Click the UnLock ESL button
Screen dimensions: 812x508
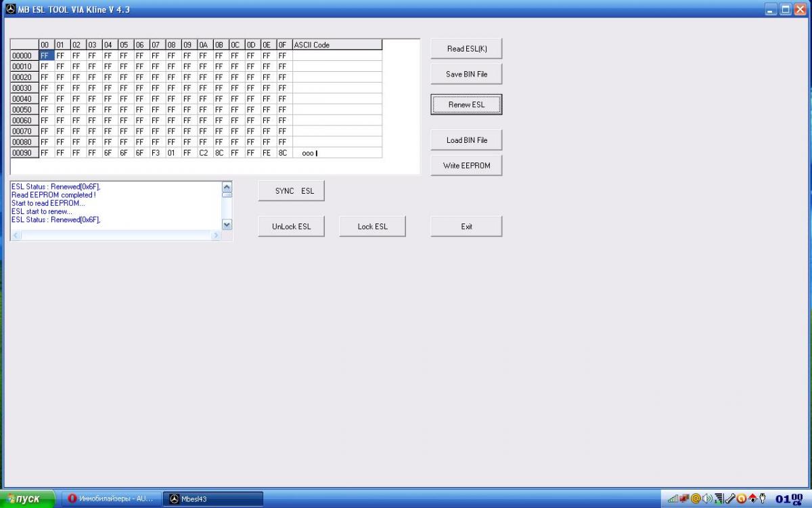click(x=291, y=226)
